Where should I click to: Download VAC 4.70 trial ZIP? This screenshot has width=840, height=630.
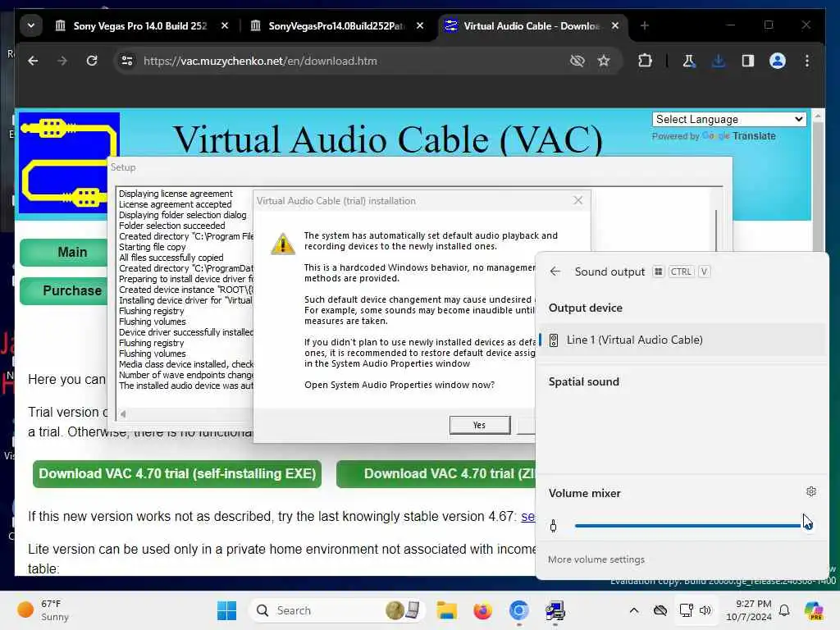436,473
